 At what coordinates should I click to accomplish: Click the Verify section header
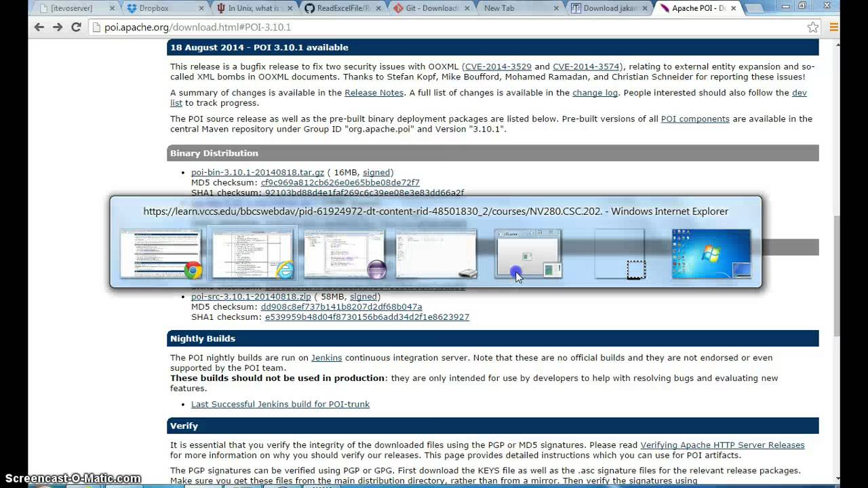(493, 426)
